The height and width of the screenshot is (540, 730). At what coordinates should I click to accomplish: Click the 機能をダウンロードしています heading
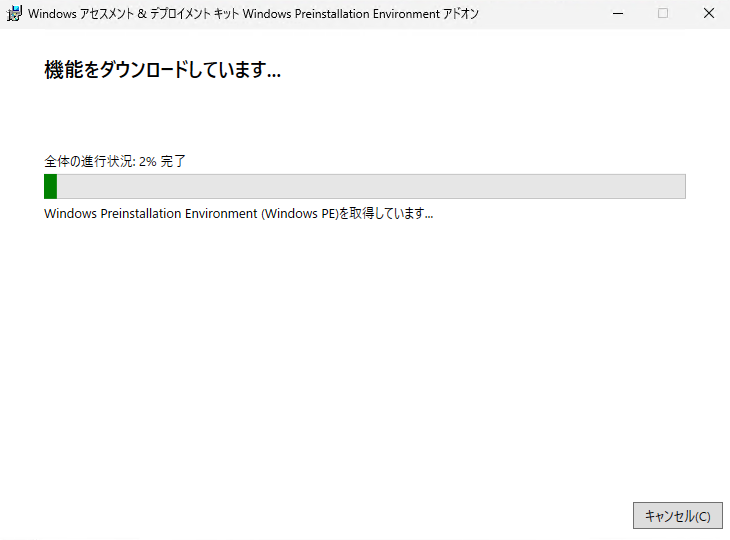(162, 70)
